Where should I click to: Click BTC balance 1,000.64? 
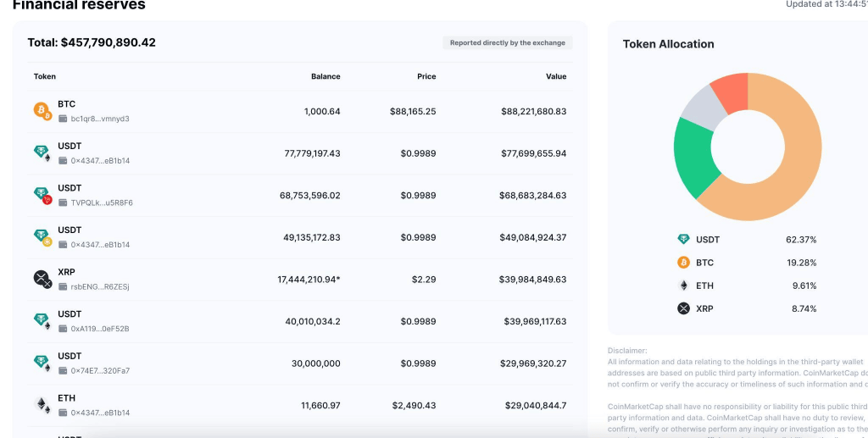[x=322, y=111]
